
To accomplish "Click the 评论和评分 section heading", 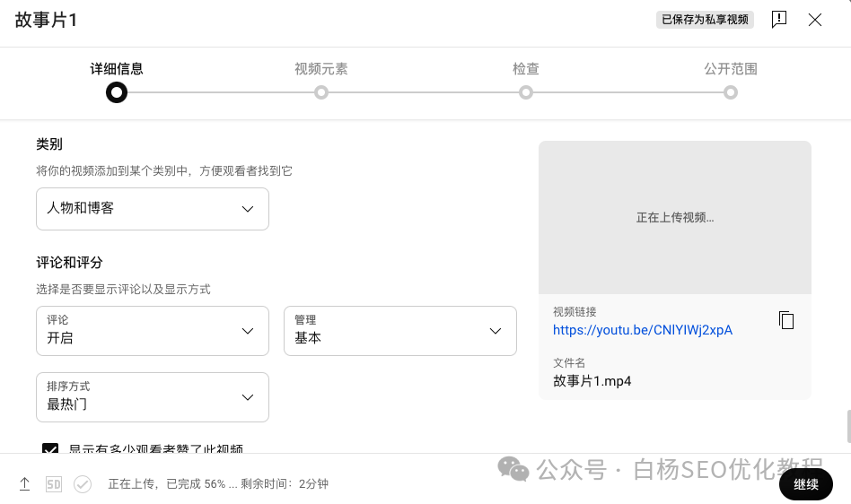I will click(x=69, y=263).
